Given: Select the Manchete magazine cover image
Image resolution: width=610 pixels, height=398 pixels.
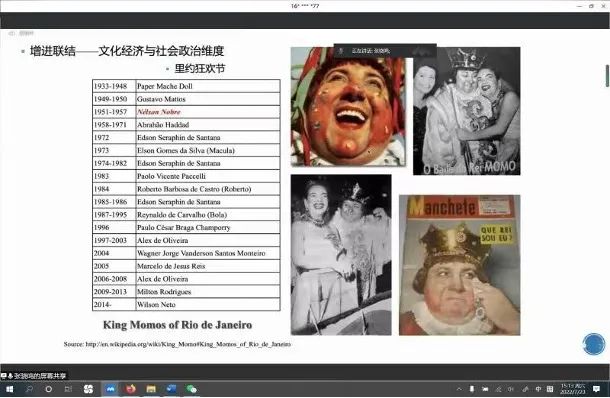Looking at the screenshot, I should (459, 265).
